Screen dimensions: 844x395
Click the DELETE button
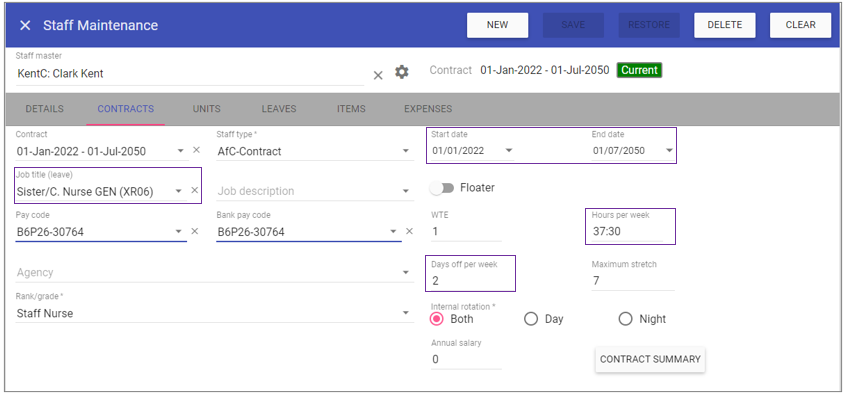point(725,25)
